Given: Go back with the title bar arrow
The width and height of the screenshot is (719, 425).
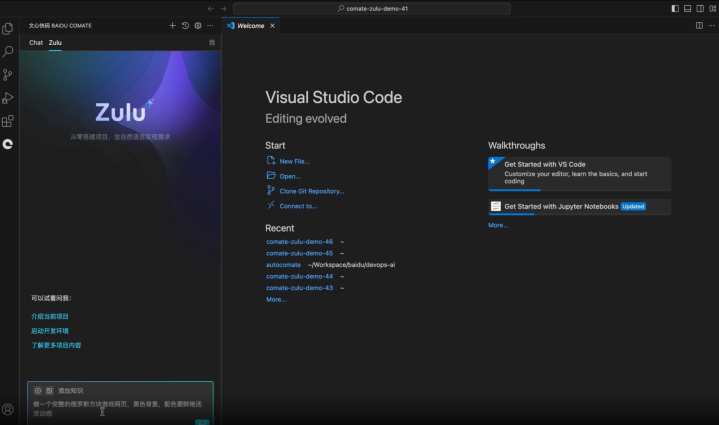Looking at the screenshot, I should point(210,9).
